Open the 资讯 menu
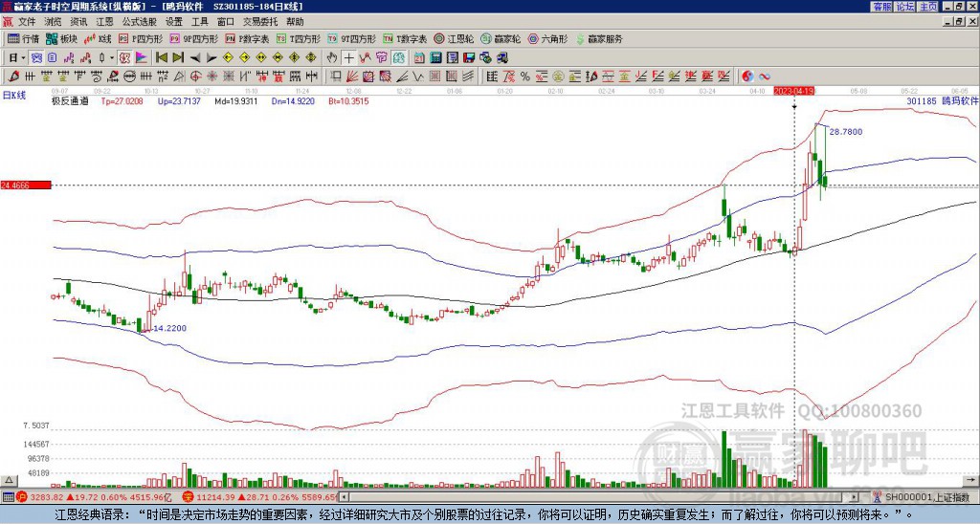Screen dimensions: 980x524 [78, 22]
